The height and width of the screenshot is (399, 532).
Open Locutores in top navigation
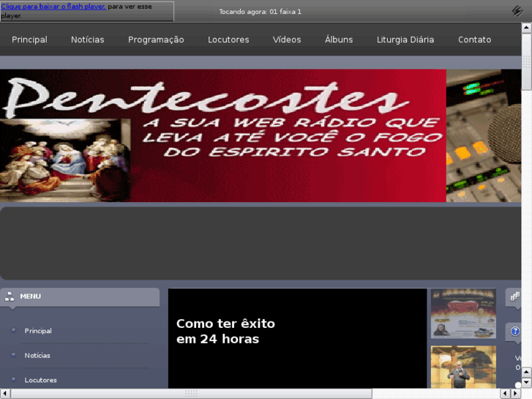click(228, 40)
